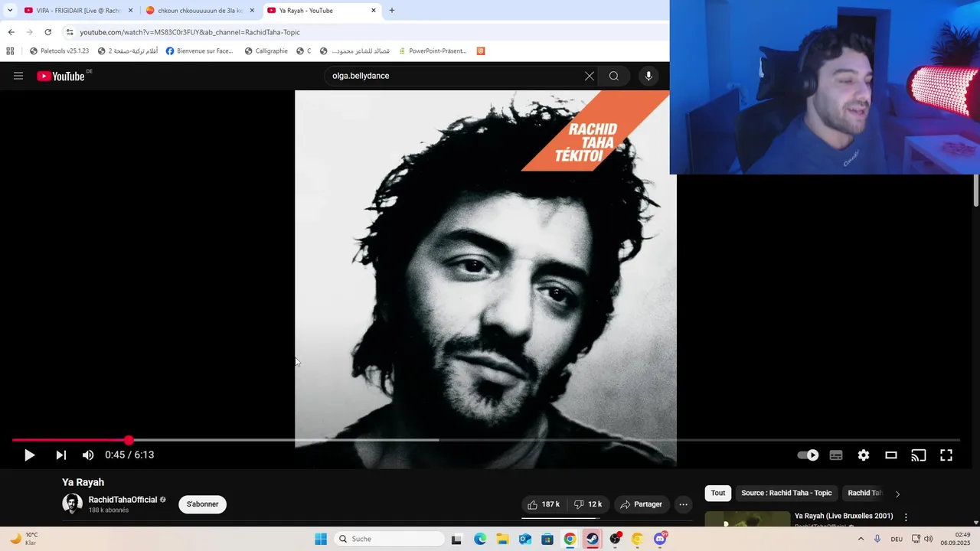Mute the video volume speaker icon
980x551 pixels.
coord(88,455)
